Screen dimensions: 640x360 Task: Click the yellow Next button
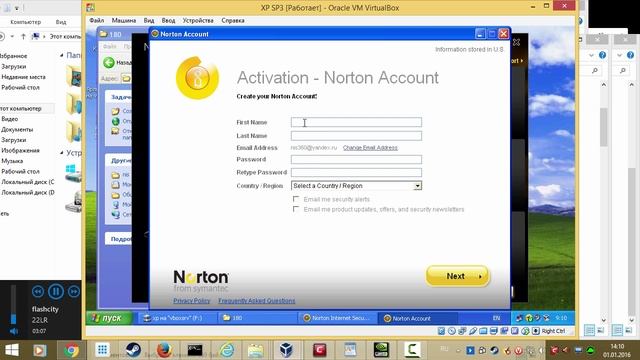457,276
